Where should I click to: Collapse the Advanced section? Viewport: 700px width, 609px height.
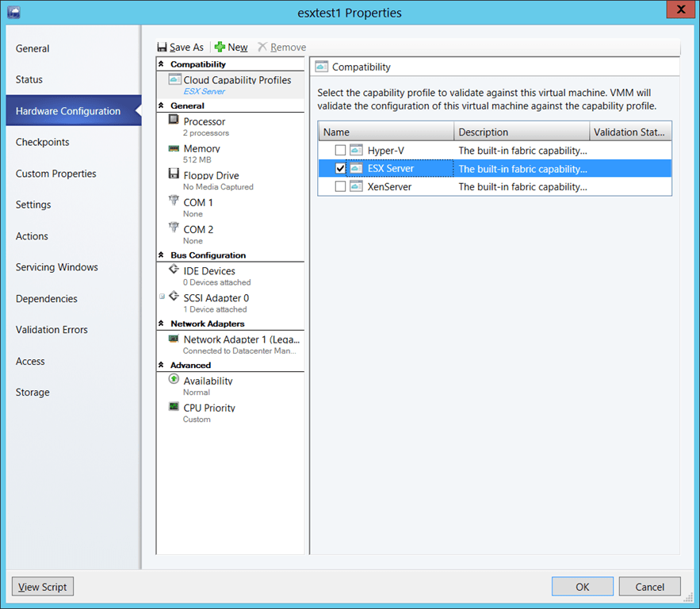[x=163, y=365]
